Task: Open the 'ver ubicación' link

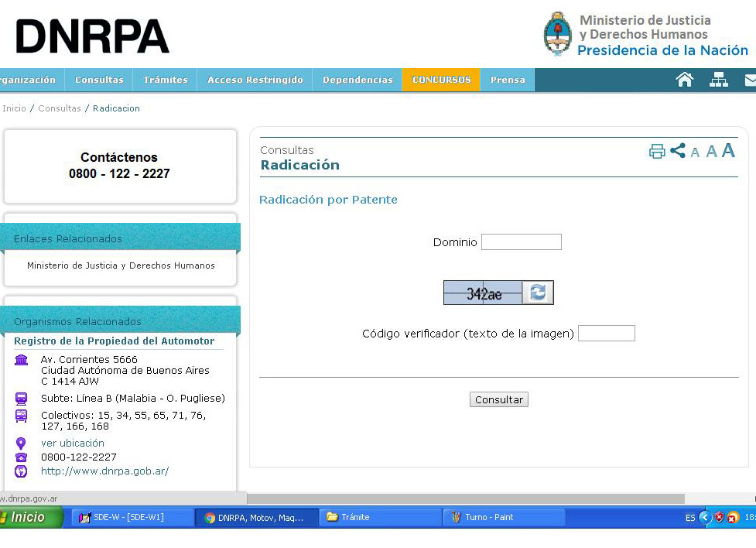Action: [73, 444]
